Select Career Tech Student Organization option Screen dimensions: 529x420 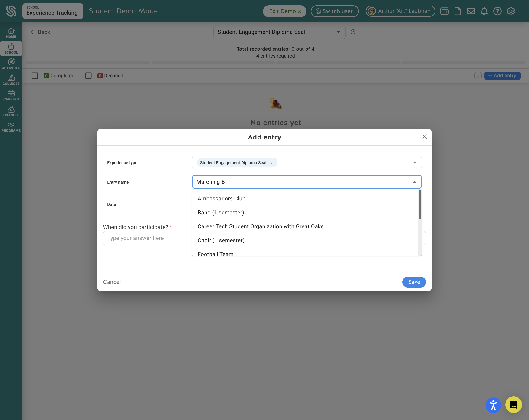point(305,226)
